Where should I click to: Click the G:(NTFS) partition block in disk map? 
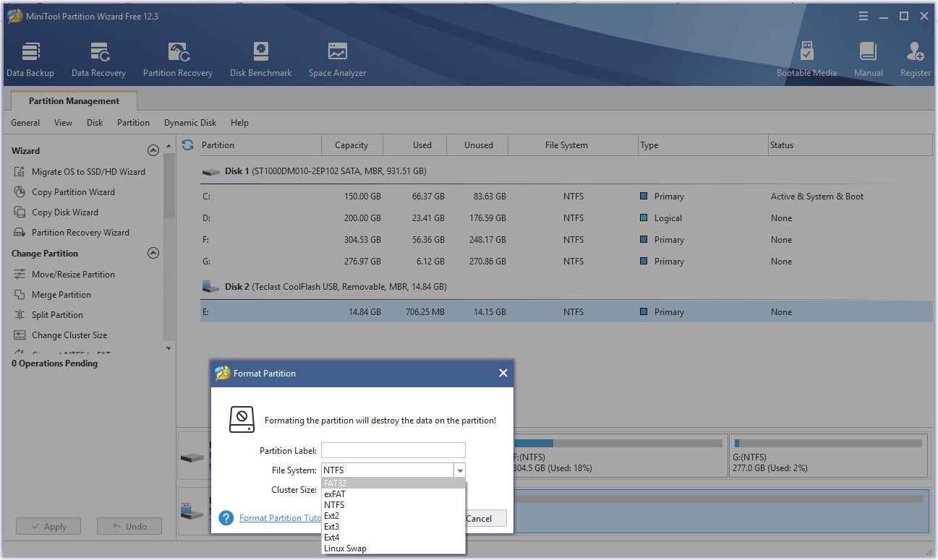[x=829, y=455]
